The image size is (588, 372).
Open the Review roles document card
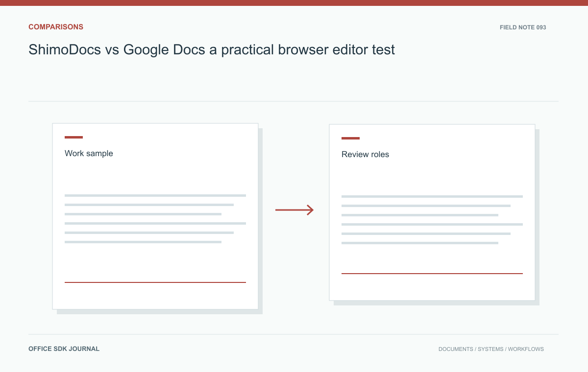(432, 212)
